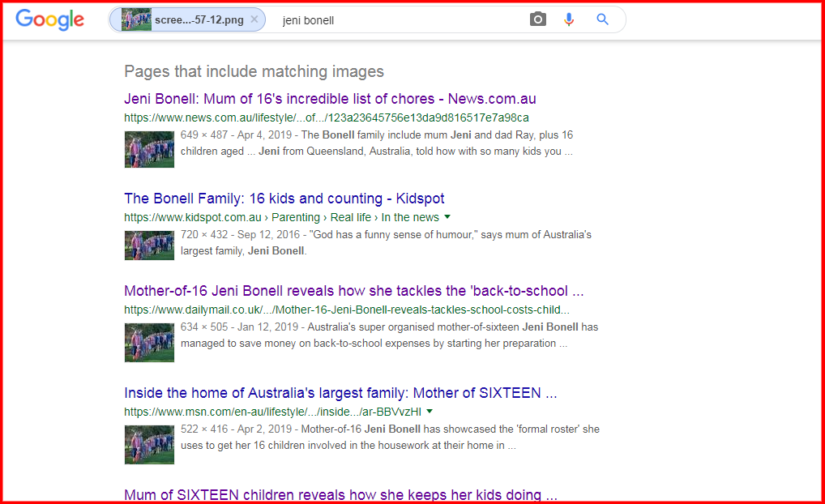This screenshot has height=504, width=825.
Task: Remove the uploaded image chip with X
Action: (254, 19)
